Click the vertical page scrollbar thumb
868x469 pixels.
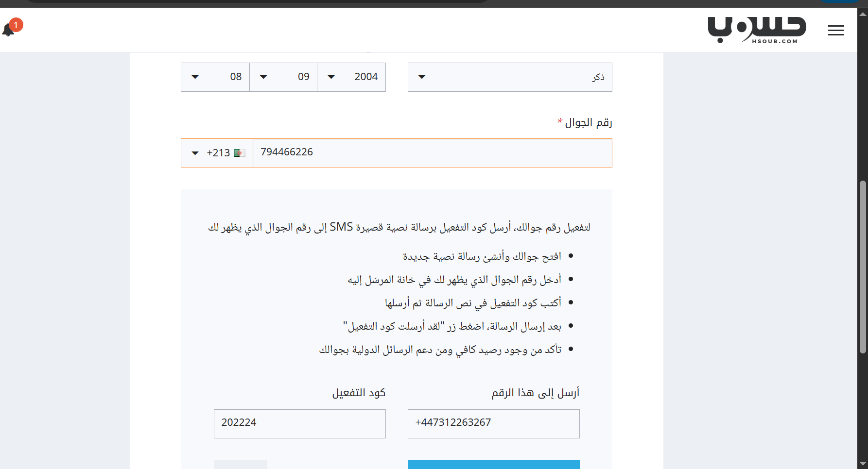863,267
